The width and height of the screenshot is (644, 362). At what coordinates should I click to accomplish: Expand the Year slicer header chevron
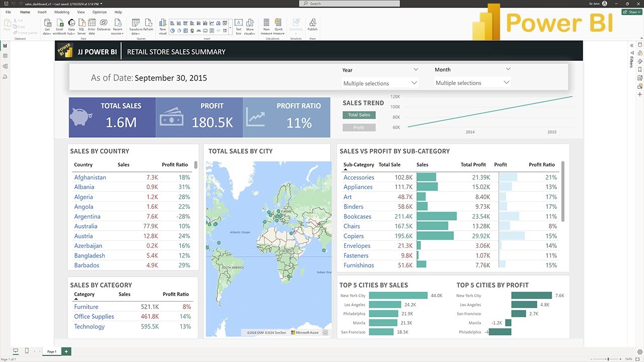416,69
